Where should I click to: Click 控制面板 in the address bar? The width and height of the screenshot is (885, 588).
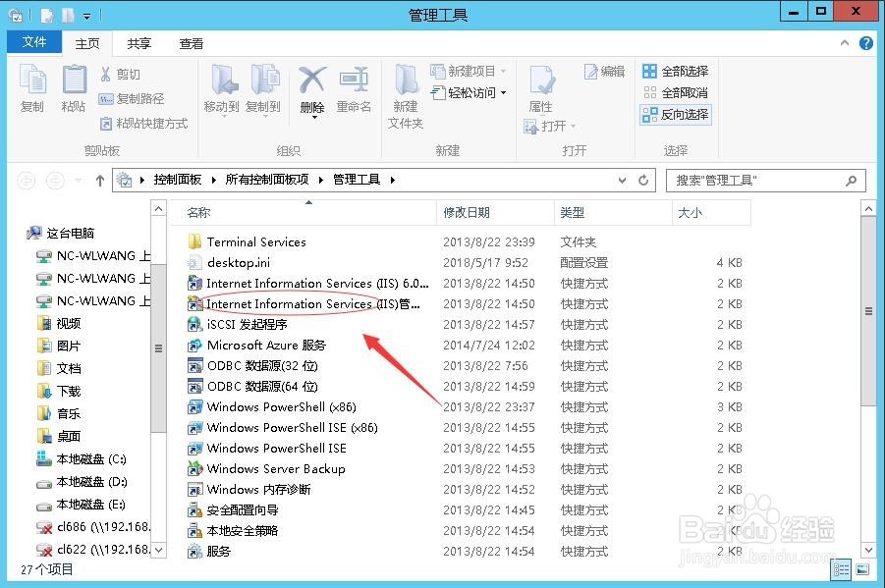click(x=177, y=180)
